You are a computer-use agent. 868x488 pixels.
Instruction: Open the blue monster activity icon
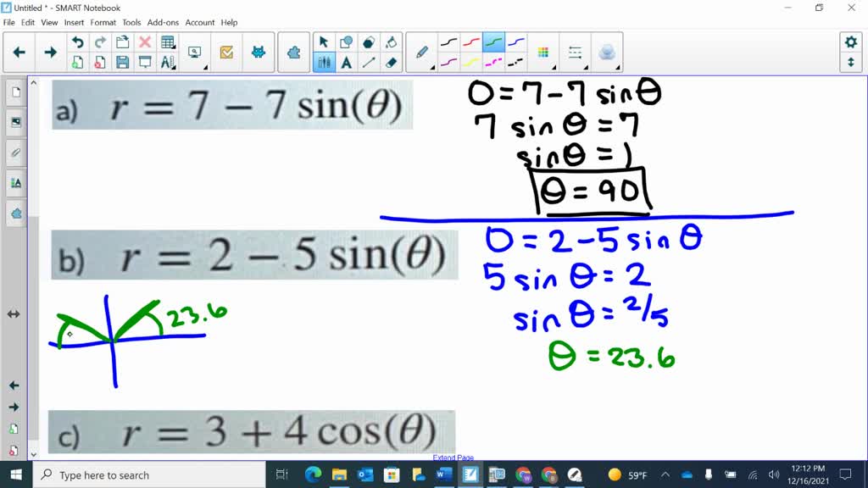pos(258,52)
